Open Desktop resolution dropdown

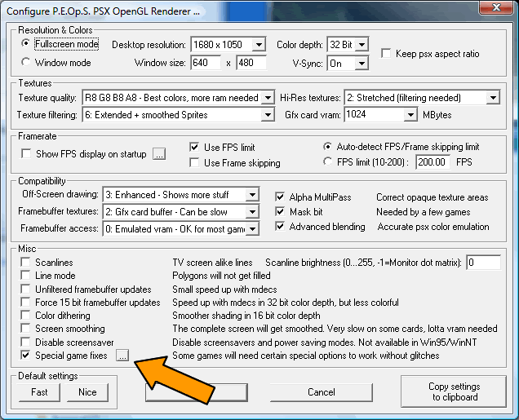(x=228, y=45)
